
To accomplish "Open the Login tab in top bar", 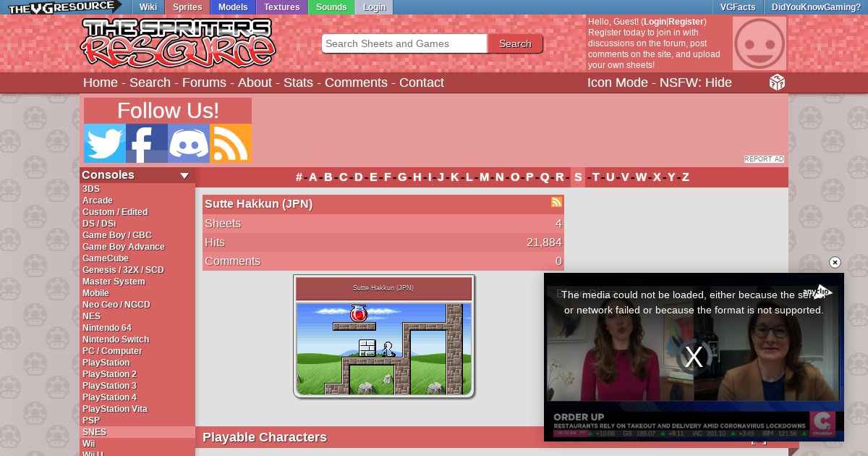I will point(374,7).
